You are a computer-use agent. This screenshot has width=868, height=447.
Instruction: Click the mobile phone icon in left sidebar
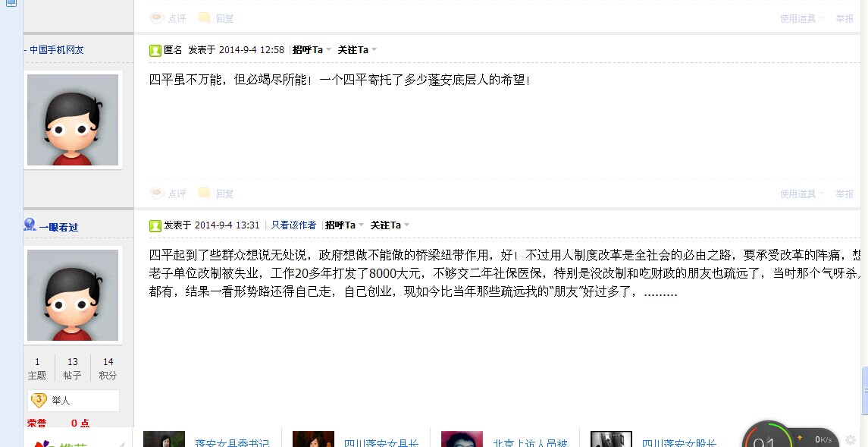(x=11, y=3)
